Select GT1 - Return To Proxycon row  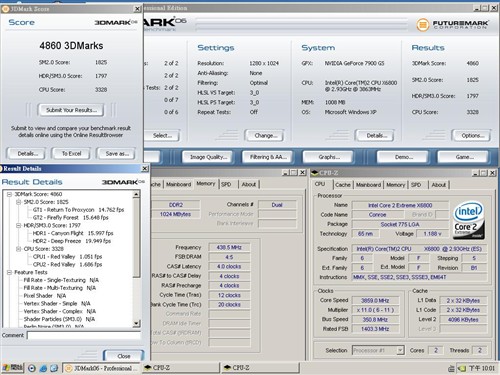coord(78,210)
